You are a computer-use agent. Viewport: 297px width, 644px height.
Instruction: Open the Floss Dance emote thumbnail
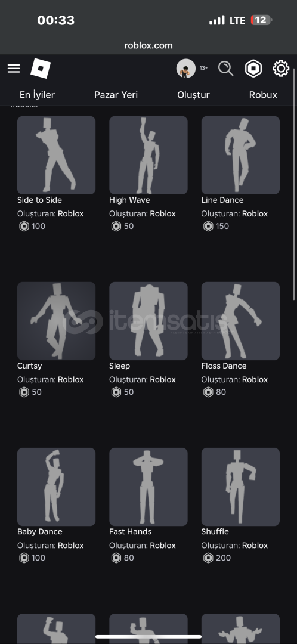[240, 321]
